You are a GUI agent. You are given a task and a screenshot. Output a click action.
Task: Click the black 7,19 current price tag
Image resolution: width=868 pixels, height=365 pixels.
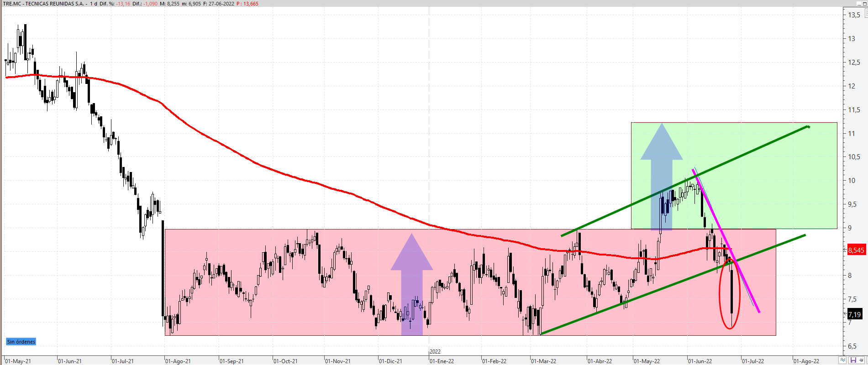(854, 314)
